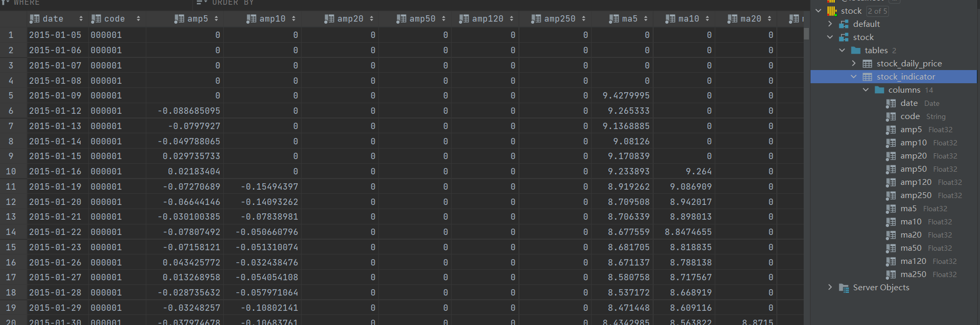The width and height of the screenshot is (980, 325).
Task: Select row number 10 in the grid
Action: [x=11, y=172]
